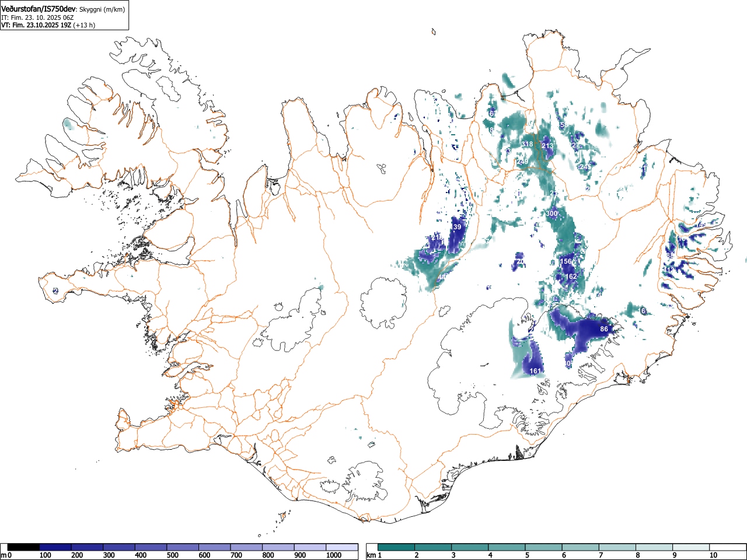
Task: Click the Veðurstofan/IS750dev title text
Action: [x=39, y=9]
